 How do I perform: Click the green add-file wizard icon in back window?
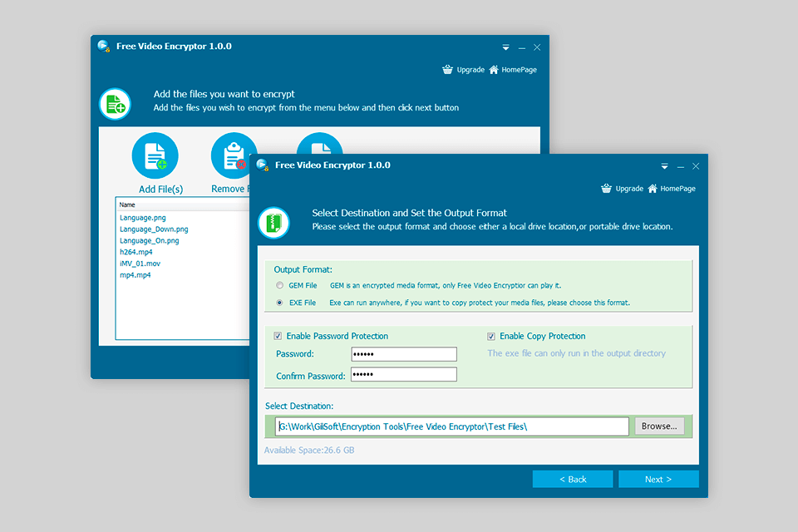pyautogui.click(x=115, y=104)
